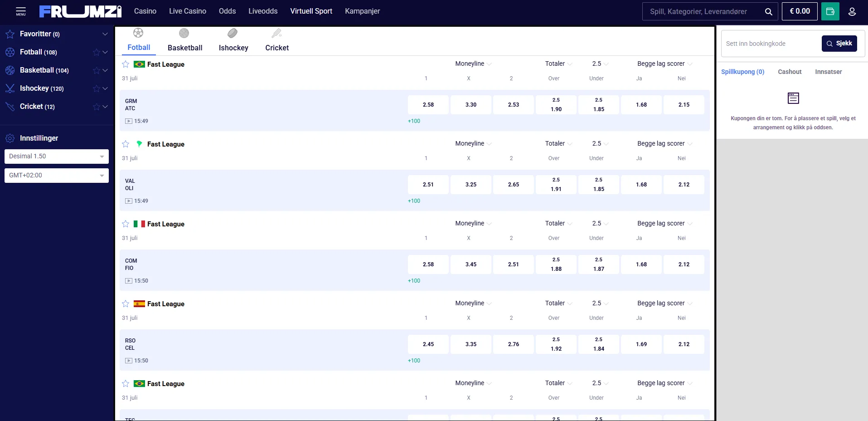Open Kampanjer in top navigation
Image resolution: width=868 pixels, height=421 pixels.
tap(362, 11)
